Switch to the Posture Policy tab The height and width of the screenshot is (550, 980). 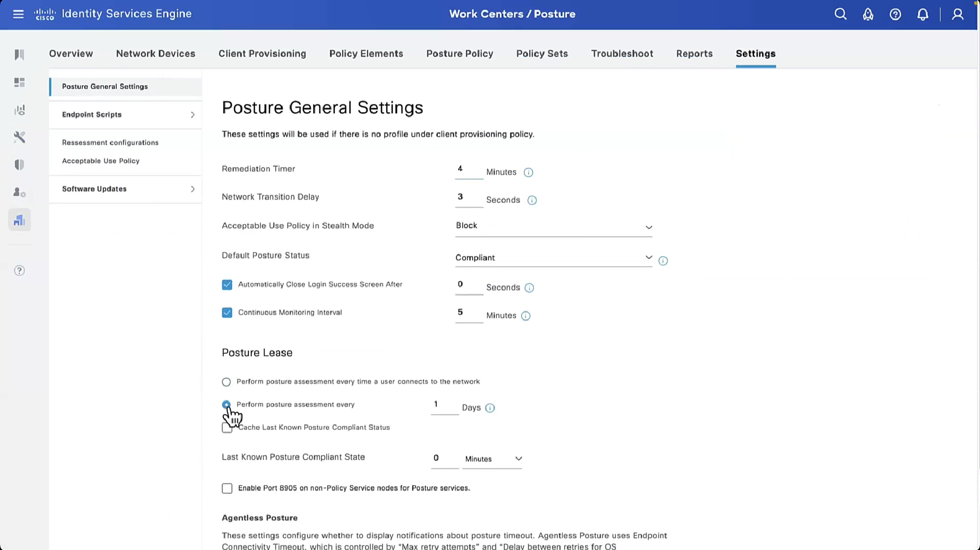pos(459,53)
